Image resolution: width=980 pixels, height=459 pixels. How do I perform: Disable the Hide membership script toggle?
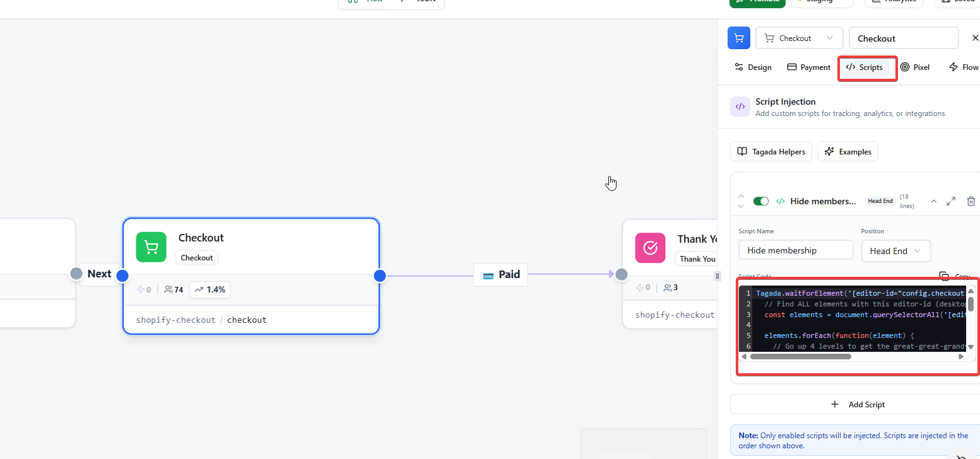pos(761,201)
